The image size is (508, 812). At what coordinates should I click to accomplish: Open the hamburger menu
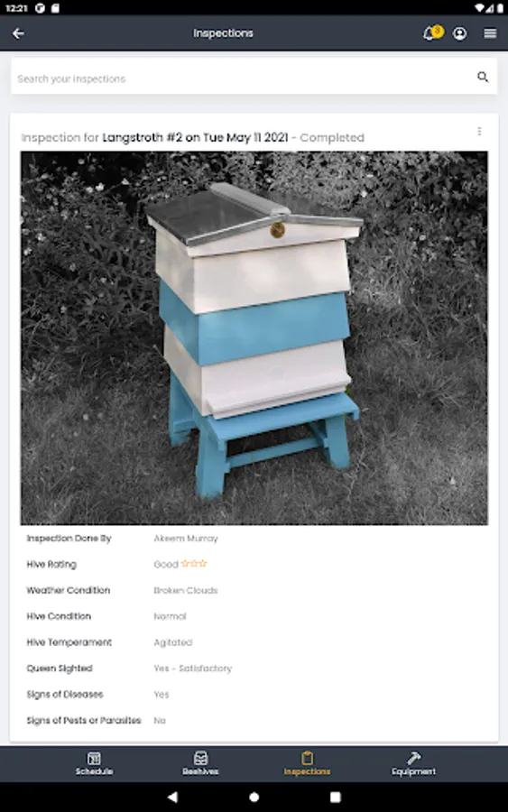click(x=490, y=33)
